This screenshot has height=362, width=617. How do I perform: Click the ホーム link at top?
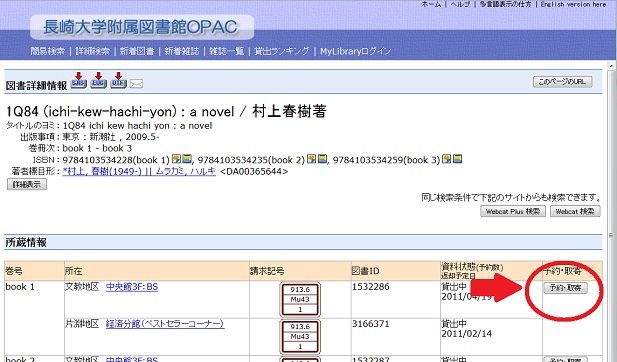click(x=431, y=4)
